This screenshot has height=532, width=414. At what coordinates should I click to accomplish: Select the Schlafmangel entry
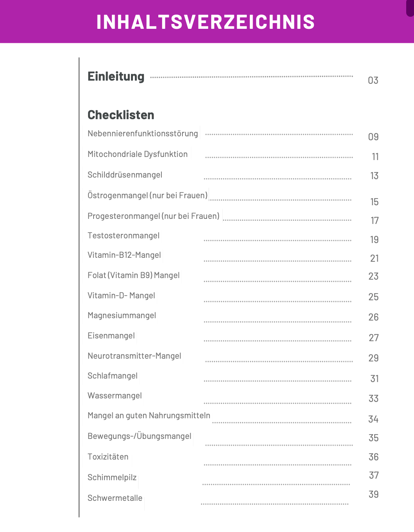tap(112, 376)
